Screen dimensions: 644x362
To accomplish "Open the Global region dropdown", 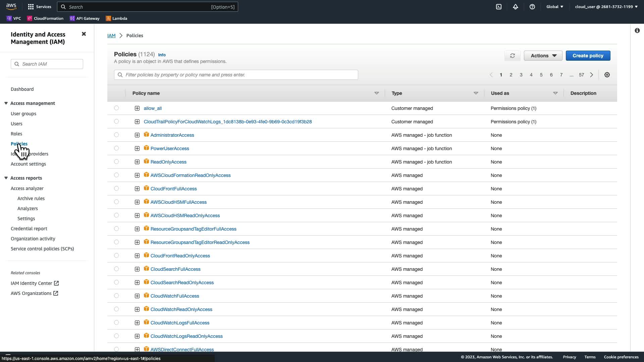I will point(554,7).
